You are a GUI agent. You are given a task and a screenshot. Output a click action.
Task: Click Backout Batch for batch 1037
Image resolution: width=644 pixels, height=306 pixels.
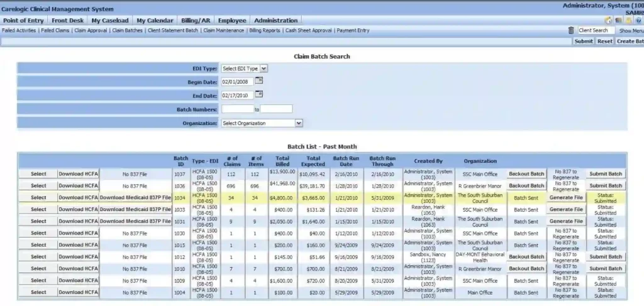click(x=526, y=174)
